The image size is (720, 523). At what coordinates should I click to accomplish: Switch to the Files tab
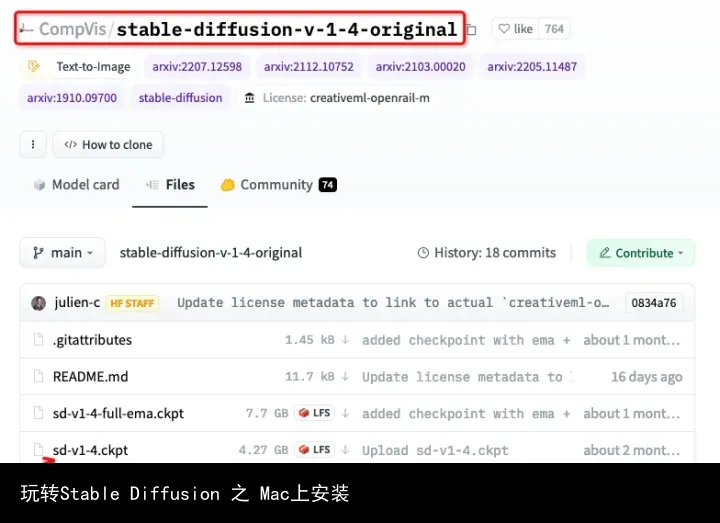(x=170, y=185)
